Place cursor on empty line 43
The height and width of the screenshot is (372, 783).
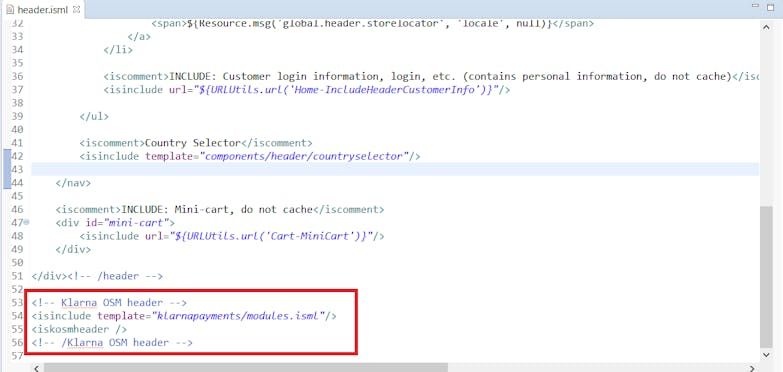click(x=394, y=169)
